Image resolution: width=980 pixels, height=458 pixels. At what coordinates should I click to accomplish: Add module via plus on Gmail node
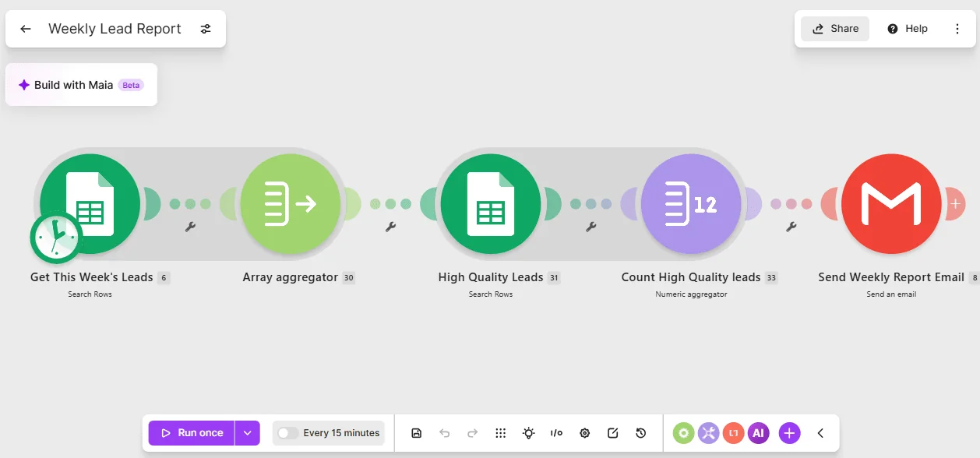pyautogui.click(x=955, y=203)
